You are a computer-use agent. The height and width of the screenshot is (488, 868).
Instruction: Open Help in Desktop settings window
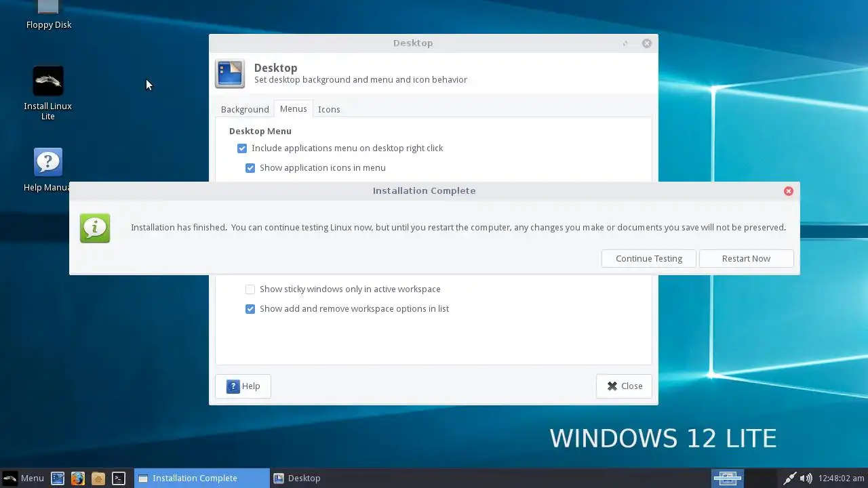point(243,386)
